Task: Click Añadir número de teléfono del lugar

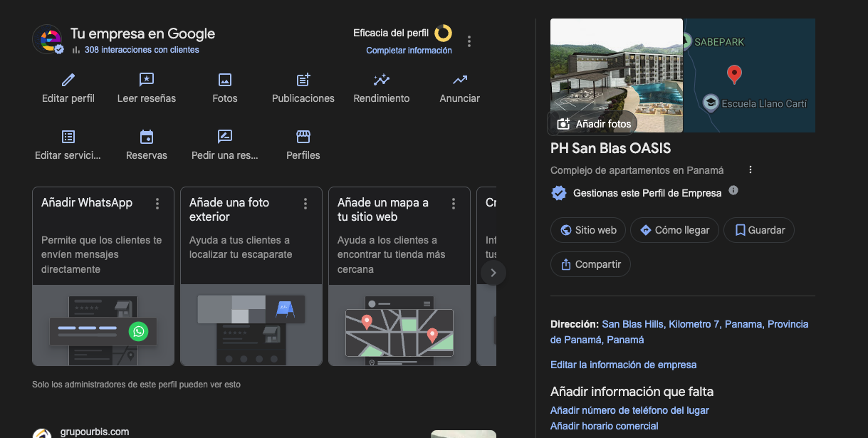Action: [x=629, y=410]
